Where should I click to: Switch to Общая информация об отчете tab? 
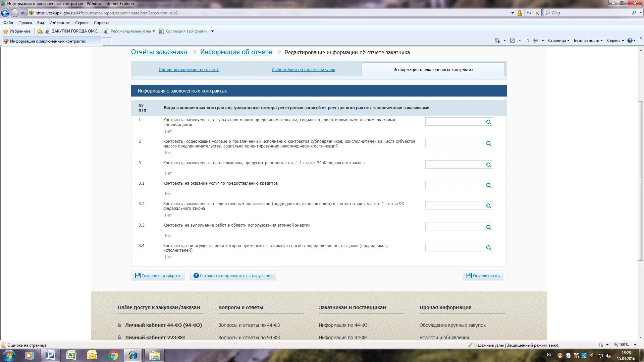pos(189,70)
